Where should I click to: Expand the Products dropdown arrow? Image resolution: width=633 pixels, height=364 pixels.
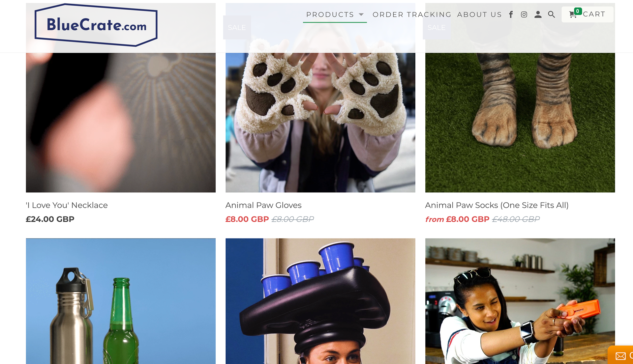point(361,14)
